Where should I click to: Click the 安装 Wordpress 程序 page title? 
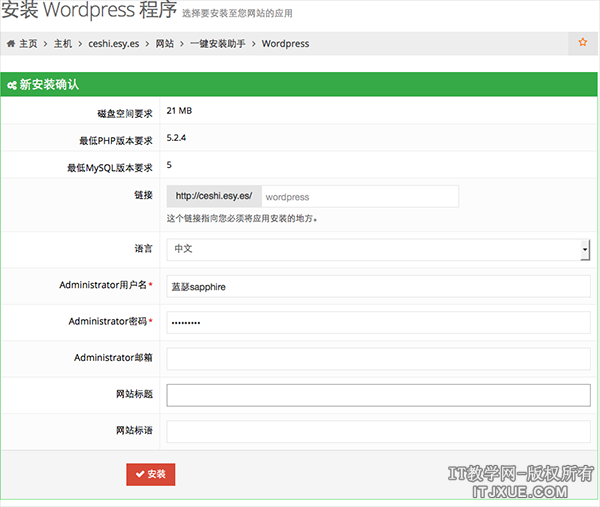coord(89,10)
